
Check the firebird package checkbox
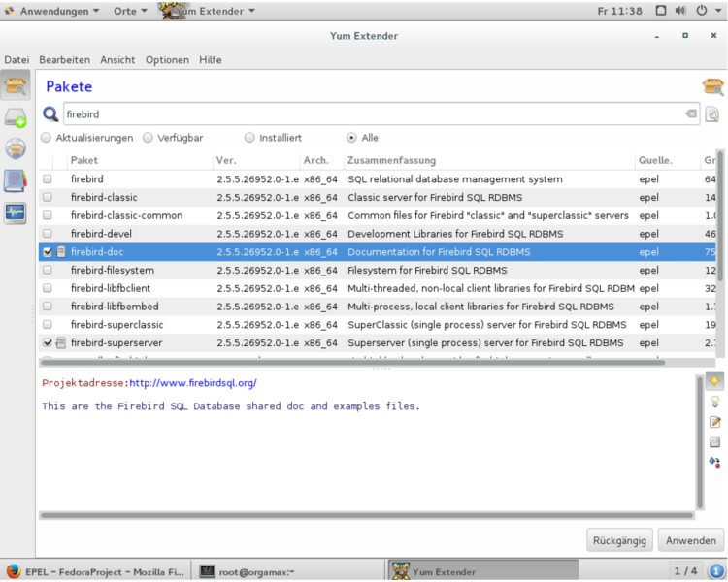pos(48,179)
